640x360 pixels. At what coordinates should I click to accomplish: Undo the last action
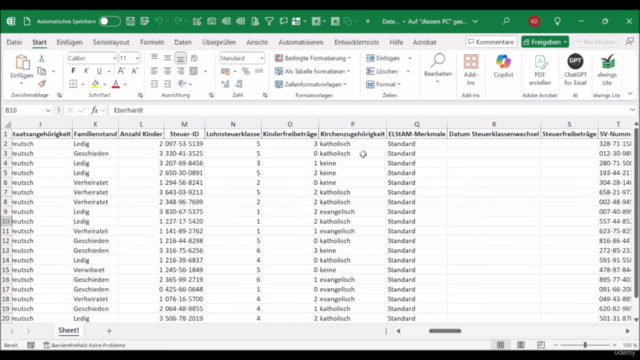coord(159,21)
